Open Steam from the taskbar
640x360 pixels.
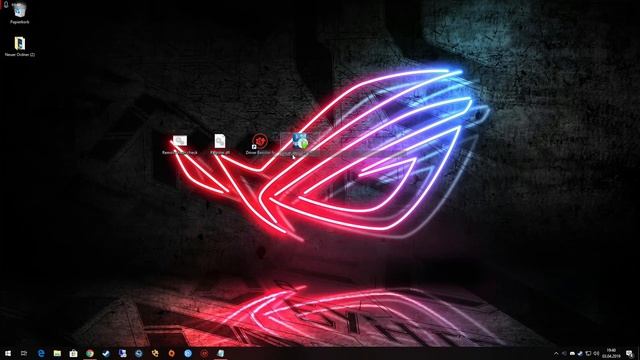(x=106, y=353)
